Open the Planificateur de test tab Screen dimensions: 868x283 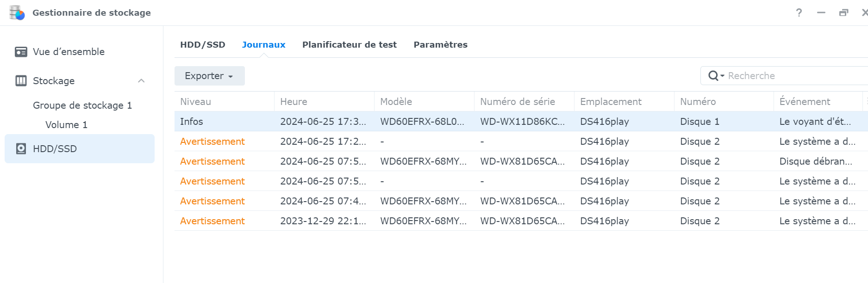[x=349, y=45]
